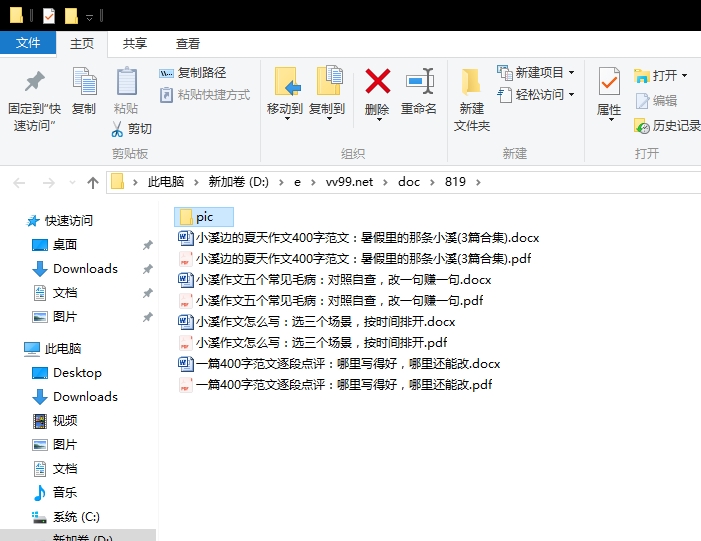701x541 pixels.
Task: Click the address bar folder icon
Action: pos(117,182)
